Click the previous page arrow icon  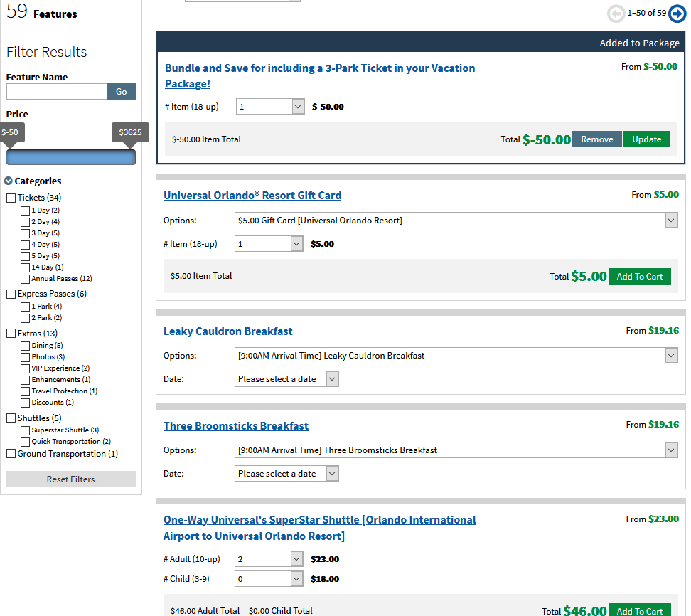click(x=616, y=14)
